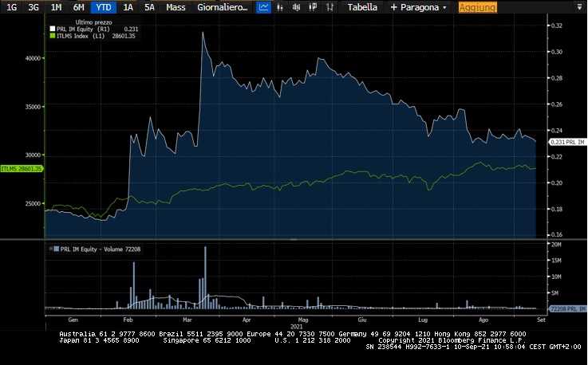The height and width of the screenshot is (365, 588).
Task: Click the Giu month label on time axis
Action: click(x=362, y=320)
